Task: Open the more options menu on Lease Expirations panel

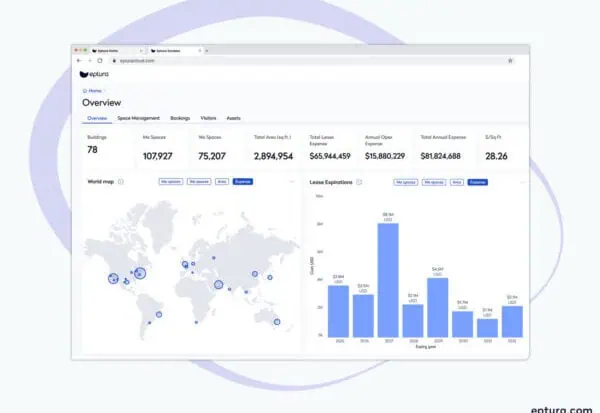Action: coord(522,182)
